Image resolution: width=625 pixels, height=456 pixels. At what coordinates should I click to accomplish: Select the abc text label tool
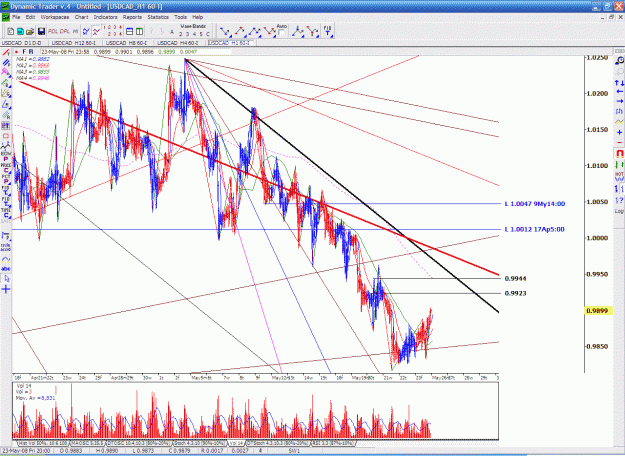click(x=6, y=269)
